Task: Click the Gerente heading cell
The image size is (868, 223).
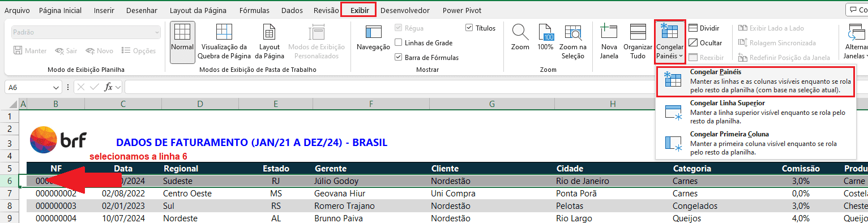Action: click(371, 169)
